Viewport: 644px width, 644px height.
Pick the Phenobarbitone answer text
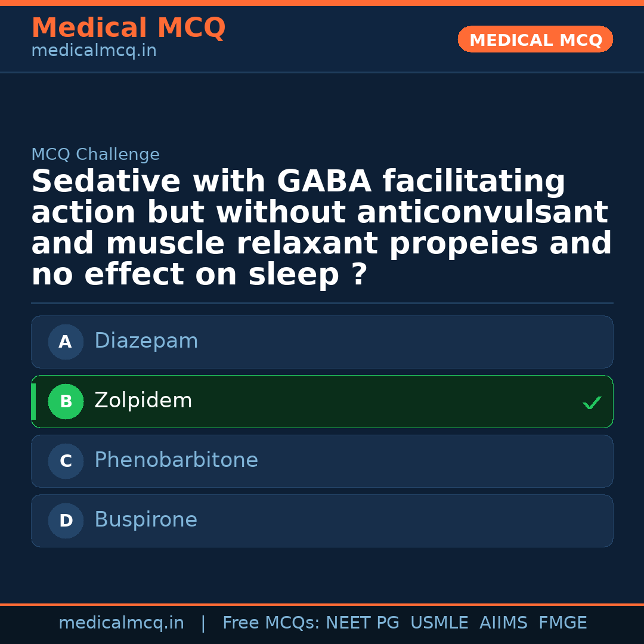(x=176, y=460)
